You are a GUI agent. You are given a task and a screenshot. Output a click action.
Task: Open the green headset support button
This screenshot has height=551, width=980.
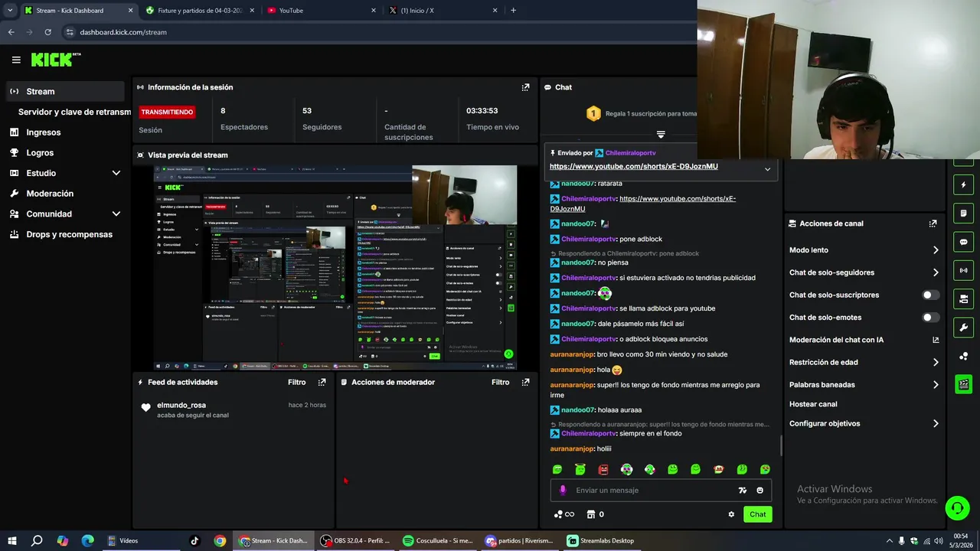[957, 507]
